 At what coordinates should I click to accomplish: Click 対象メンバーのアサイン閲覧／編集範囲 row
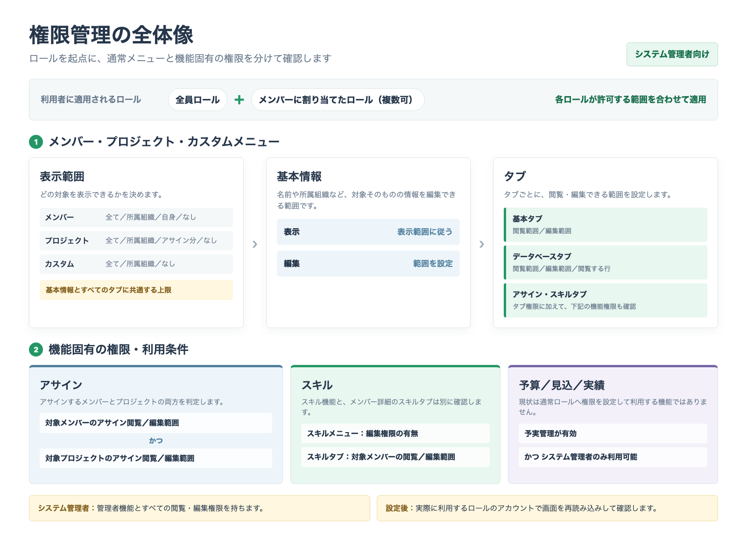[155, 423]
